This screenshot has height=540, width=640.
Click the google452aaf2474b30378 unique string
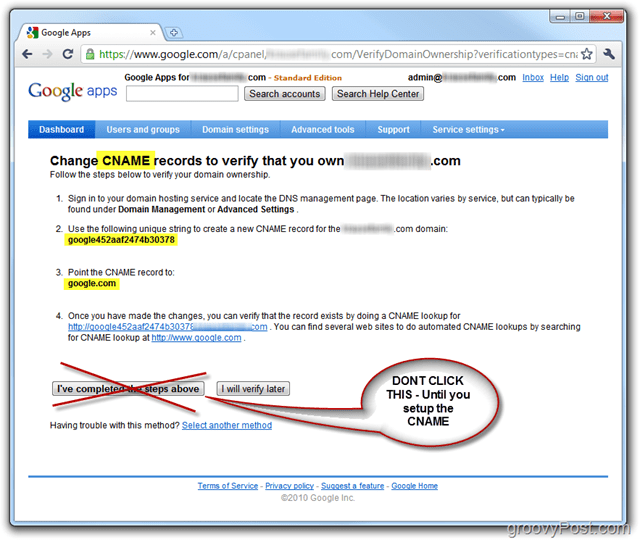point(121,240)
